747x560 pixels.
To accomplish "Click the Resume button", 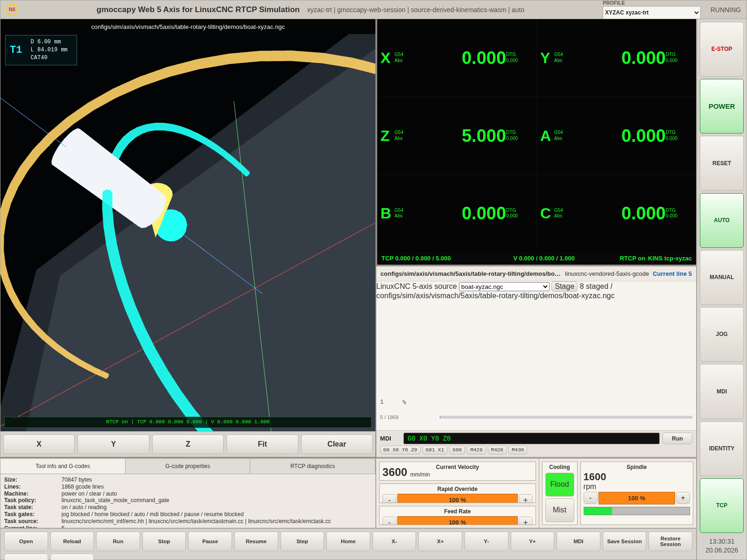I will point(256,541).
